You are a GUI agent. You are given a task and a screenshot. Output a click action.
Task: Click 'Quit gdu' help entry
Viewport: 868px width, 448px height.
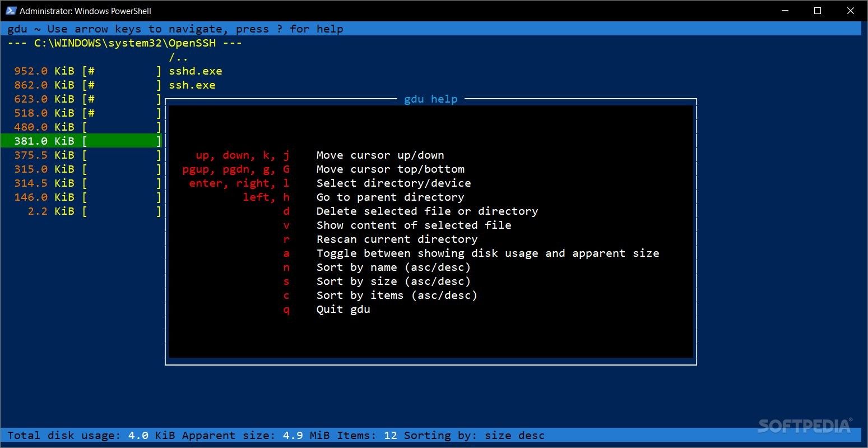click(x=344, y=310)
